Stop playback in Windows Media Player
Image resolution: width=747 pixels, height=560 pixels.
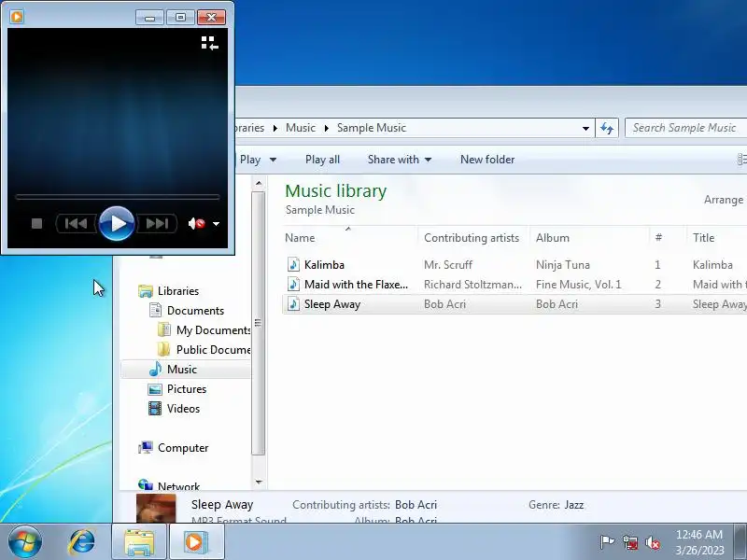click(36, 223)
